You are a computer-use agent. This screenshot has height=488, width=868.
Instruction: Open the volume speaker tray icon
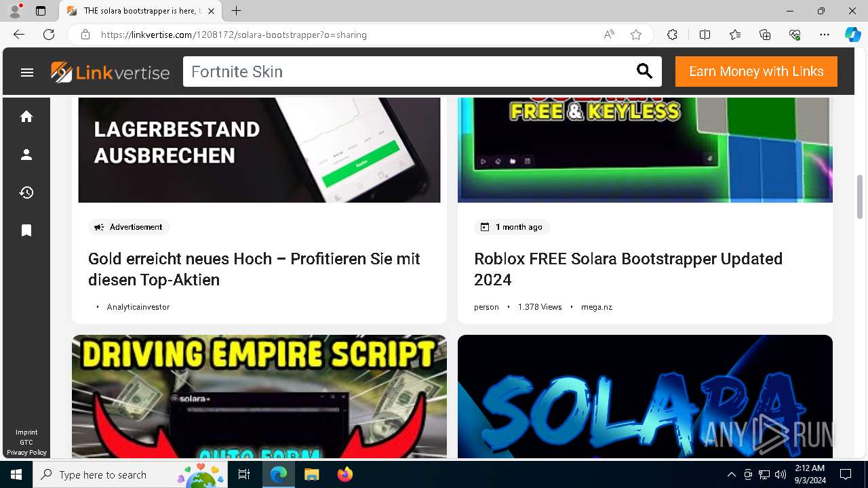click(781, 474)
